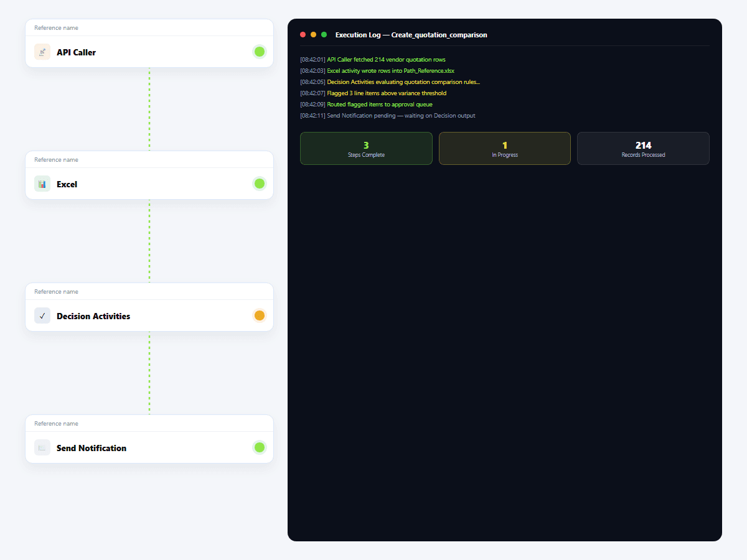The width and height of the screenshot is (747, 560).
Task: Open the Steps Complete stat card
Action: click(366, 148)
